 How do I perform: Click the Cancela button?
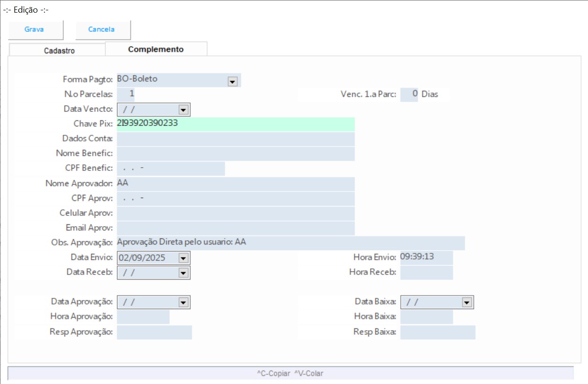[102, 30]
